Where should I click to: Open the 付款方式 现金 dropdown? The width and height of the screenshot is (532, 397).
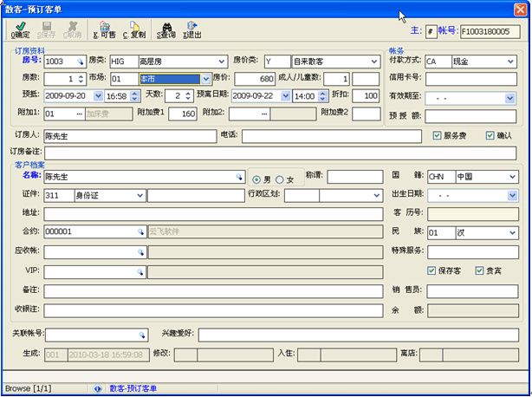tap(510, 62)
